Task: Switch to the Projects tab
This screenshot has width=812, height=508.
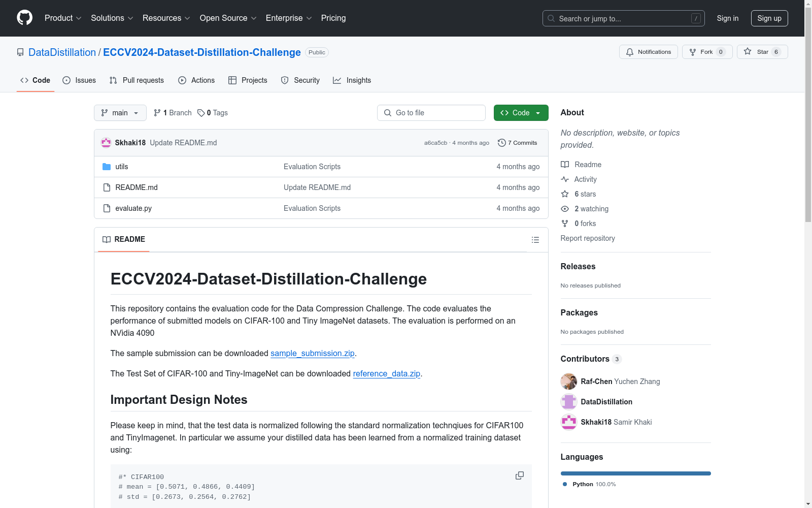Action: click(248, 80)
